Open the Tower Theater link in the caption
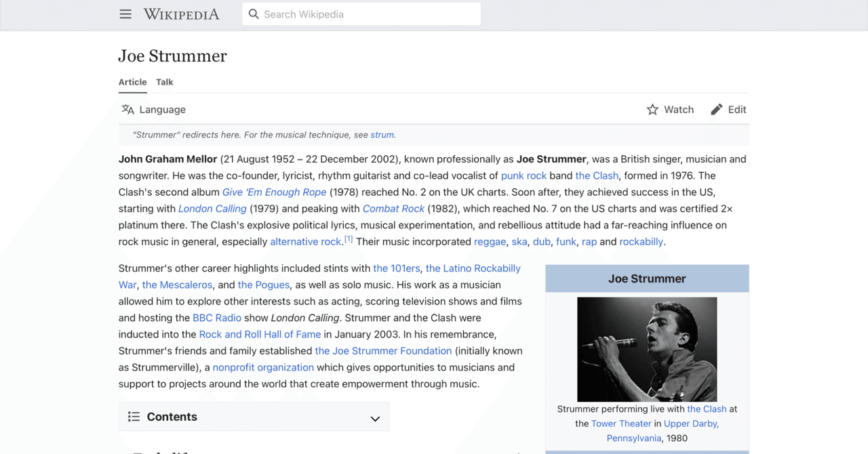The image size is (868, 454). [x=621, y=423]
